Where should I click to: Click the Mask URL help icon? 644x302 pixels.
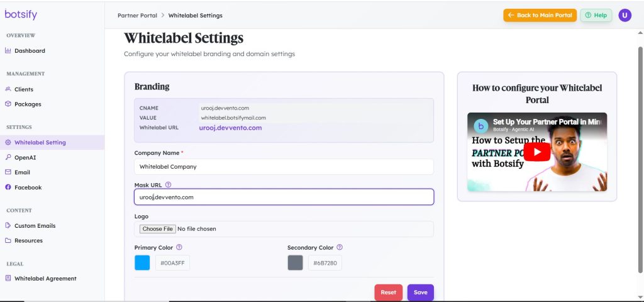168,185
